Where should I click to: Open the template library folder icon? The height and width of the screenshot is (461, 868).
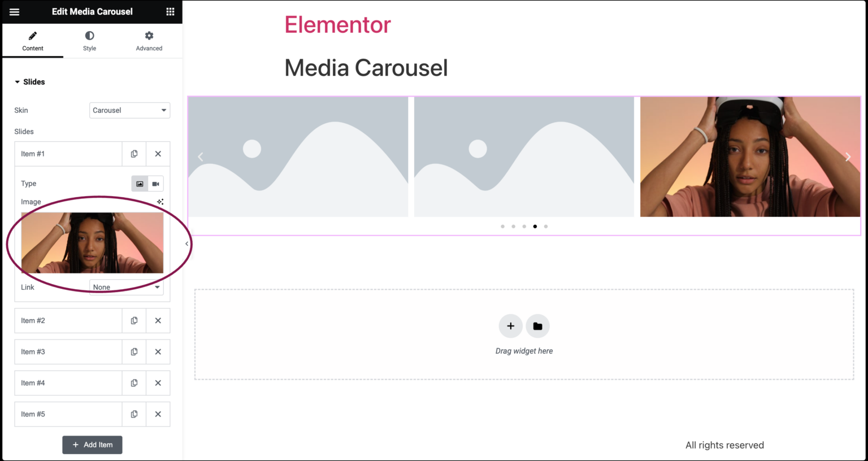(537, 326)
